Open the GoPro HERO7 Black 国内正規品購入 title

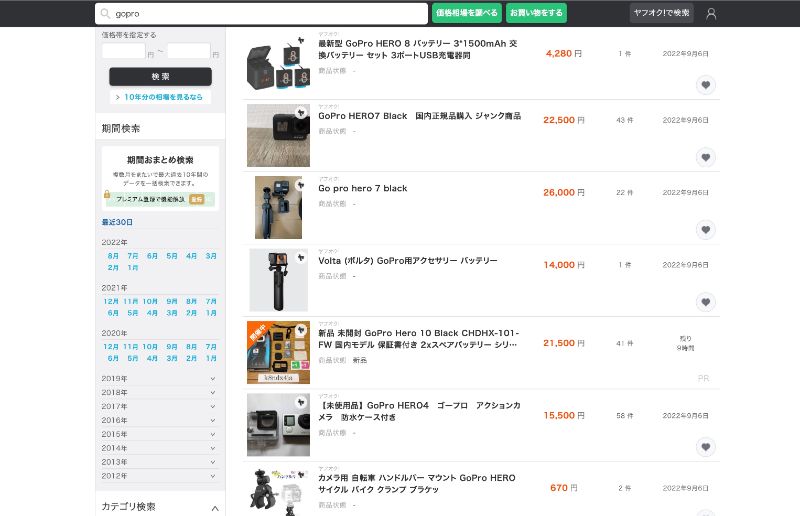click(x=419, y=116)
